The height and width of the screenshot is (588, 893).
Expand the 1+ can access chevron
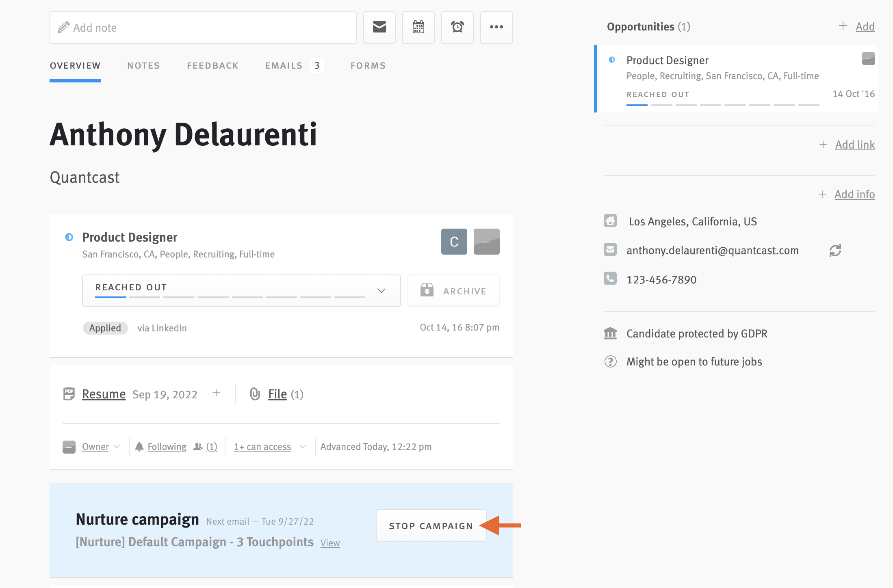[x=302, y=447]
